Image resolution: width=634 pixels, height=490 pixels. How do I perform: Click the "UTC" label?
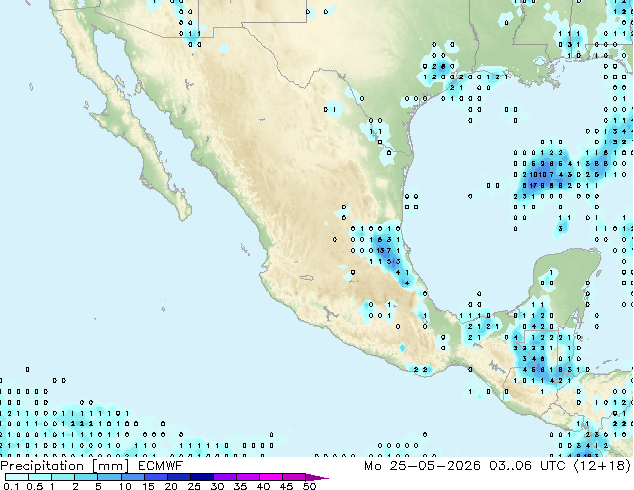point(553,466)
